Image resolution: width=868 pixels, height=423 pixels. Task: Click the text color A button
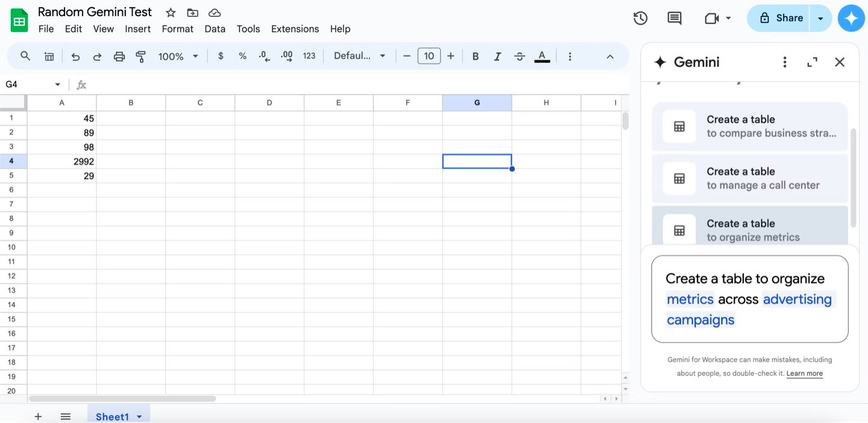pyautogui.click(x=542, y=56)
